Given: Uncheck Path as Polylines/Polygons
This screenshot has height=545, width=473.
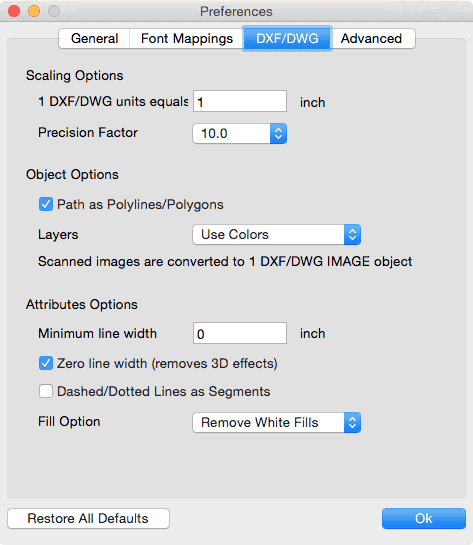Looking at the screenshot, I should [x=46, y=204].
